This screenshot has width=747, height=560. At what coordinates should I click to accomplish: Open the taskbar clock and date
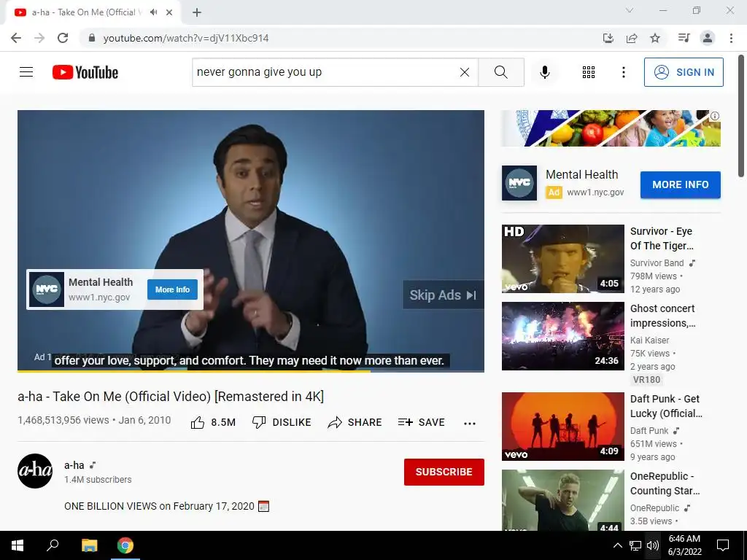click(x=684, y=545)
